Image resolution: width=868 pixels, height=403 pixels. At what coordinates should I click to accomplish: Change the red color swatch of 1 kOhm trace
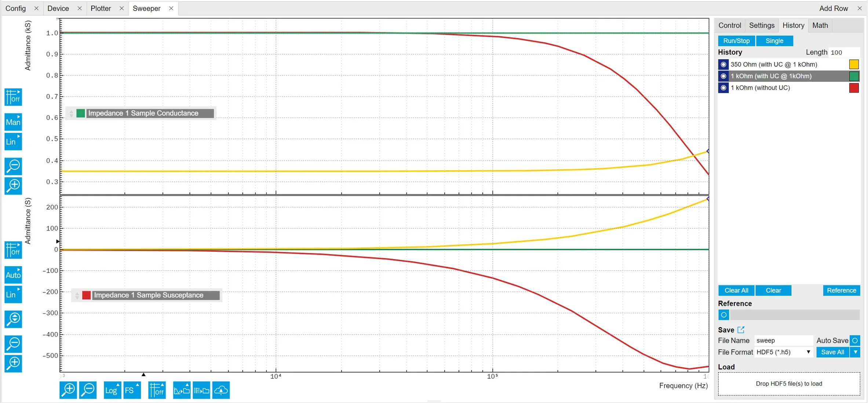click(854, 88)
